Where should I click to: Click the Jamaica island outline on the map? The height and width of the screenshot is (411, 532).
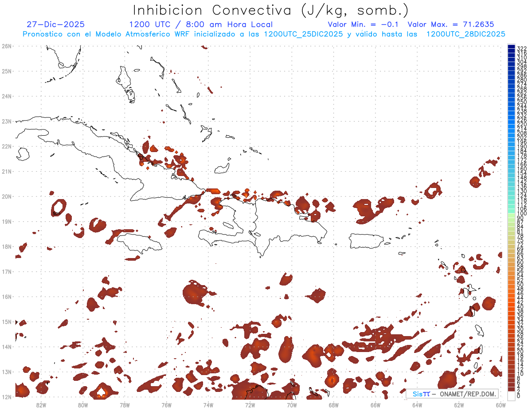(x=139, y=243)
